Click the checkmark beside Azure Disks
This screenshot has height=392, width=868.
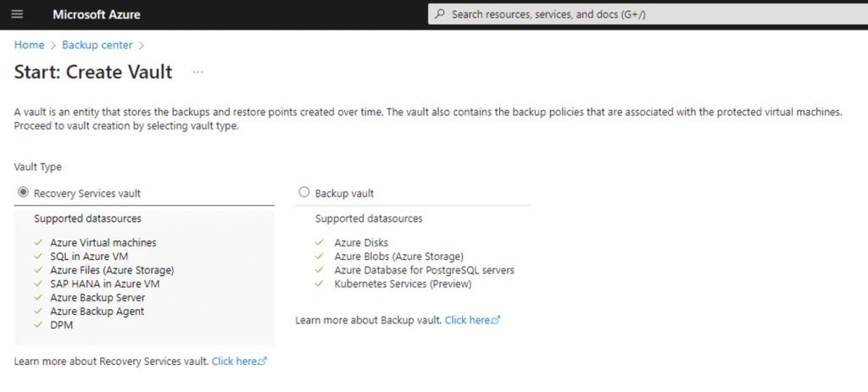tap(320, 243)
